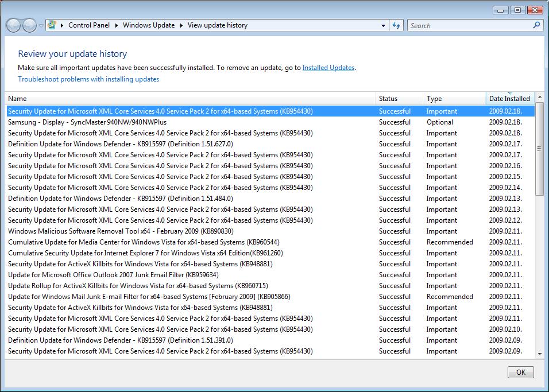Click the Forward navigation arrow button
The width and height of the screenshot is (549, 392).
[29, 26]
